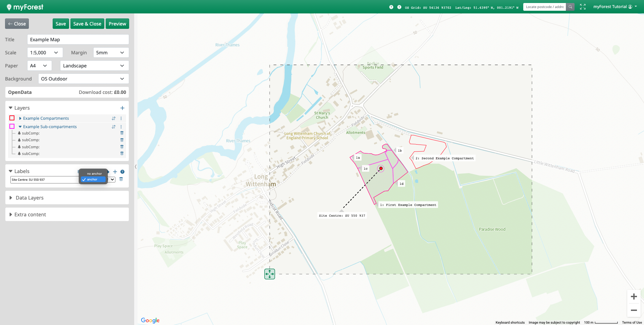Delete the Site Centre label
Image resolution: width=644 pixels, height=325 pixels.
(121, 179)
